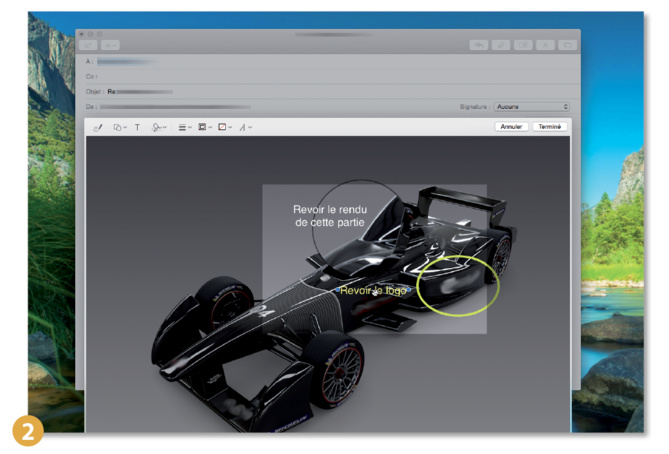Open the Signature tool dropdown in markup toolbar
This screenshot has width=669, height=454.
pyautogui.click(x=161, y=128)
